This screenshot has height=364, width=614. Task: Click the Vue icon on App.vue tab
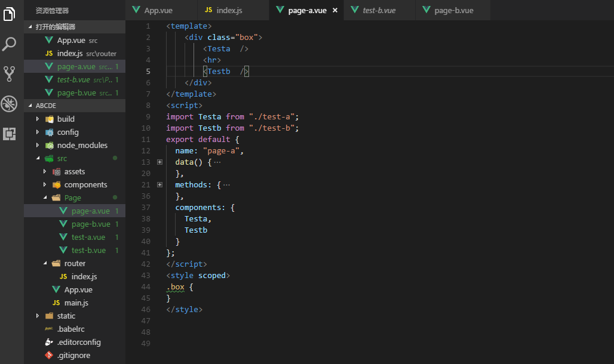point(136,10)
